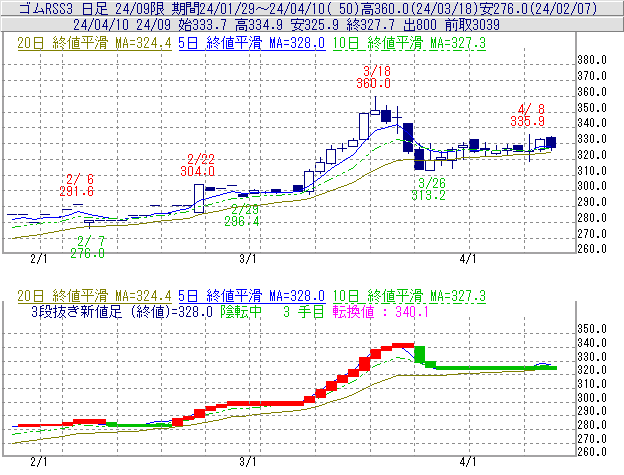The height and width of the screenshot is (475, 624).
Task: Click the 出800 volume value in header
Action: pyautogui.click(x=420, y=25)
